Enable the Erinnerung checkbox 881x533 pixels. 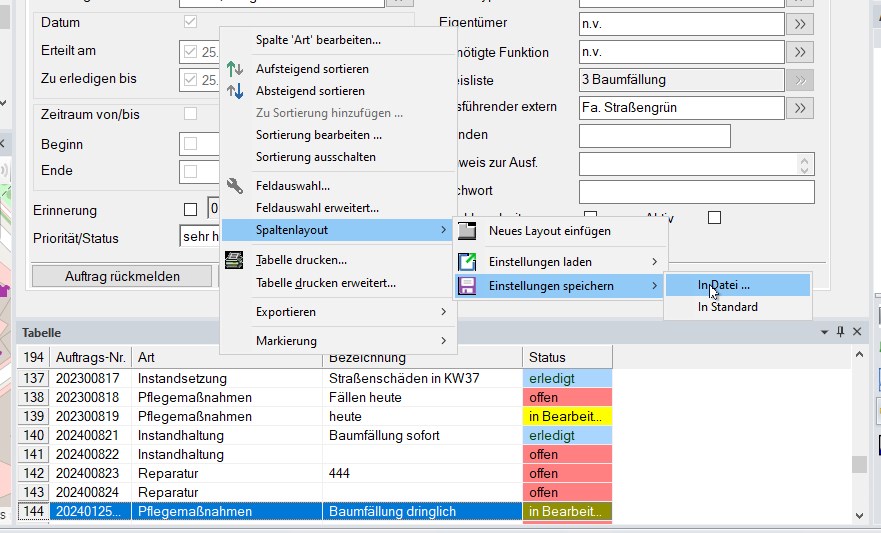pos(190,209)
